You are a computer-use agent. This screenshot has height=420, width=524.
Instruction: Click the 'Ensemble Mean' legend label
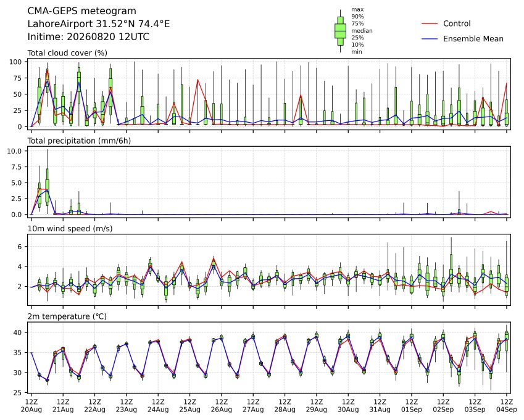473,39
